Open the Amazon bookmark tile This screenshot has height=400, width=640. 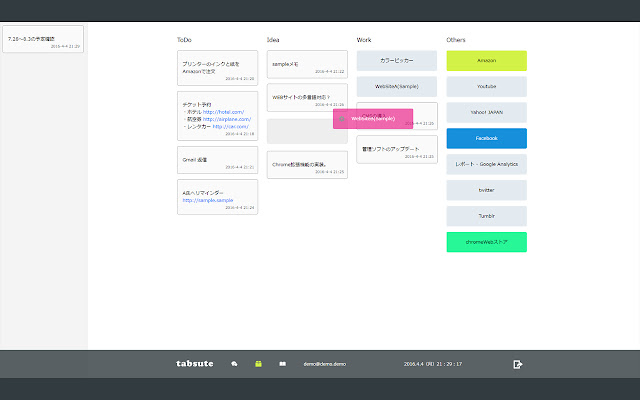click(x=487, y=60)
